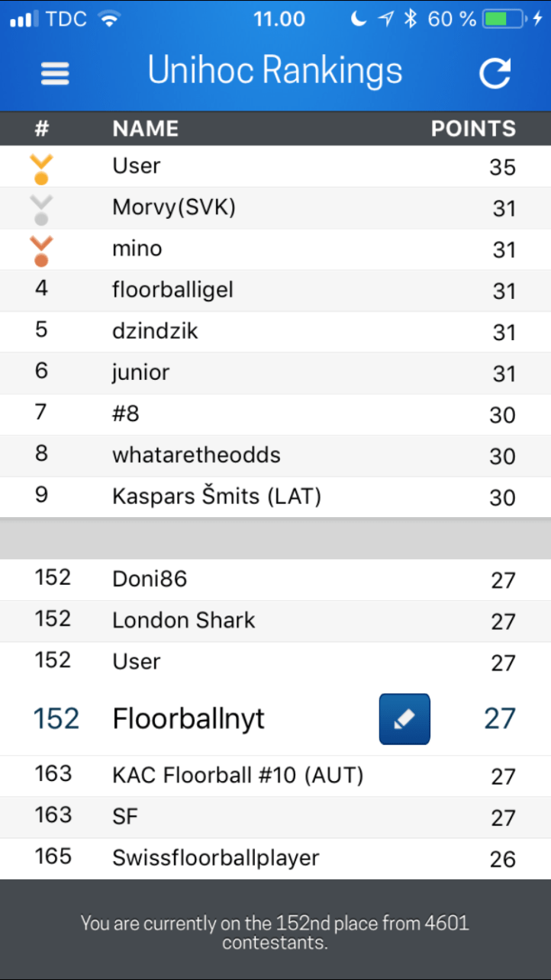
Task: Open the hamburger menu
Action: pos(55,73)
